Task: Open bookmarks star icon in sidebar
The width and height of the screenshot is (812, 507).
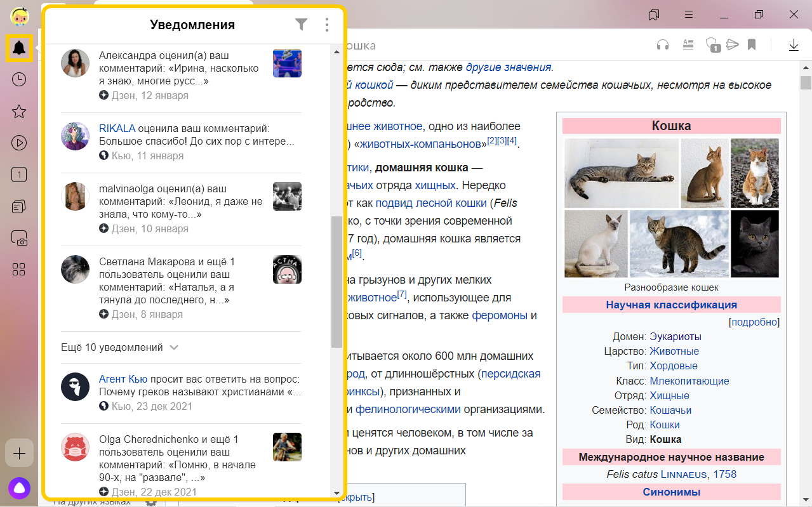Action: [x=19, y=112]
